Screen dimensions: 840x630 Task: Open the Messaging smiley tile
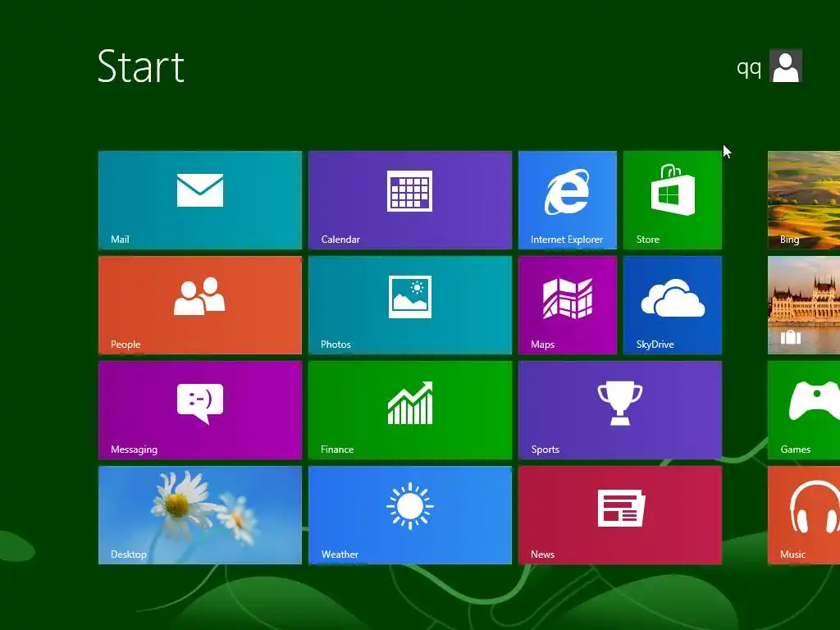(x=200, y=410)
